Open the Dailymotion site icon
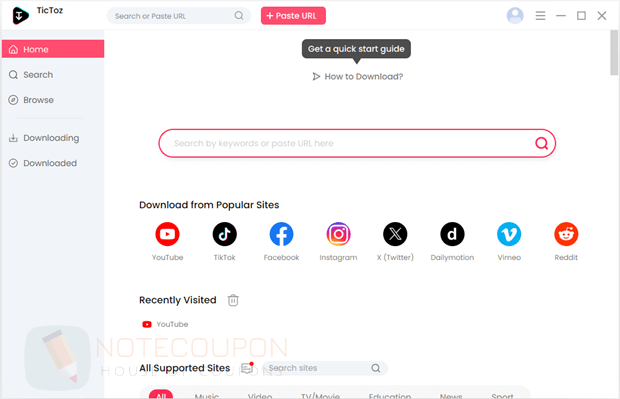Viewport: 620px width, 399px height. tap(452, 234)
